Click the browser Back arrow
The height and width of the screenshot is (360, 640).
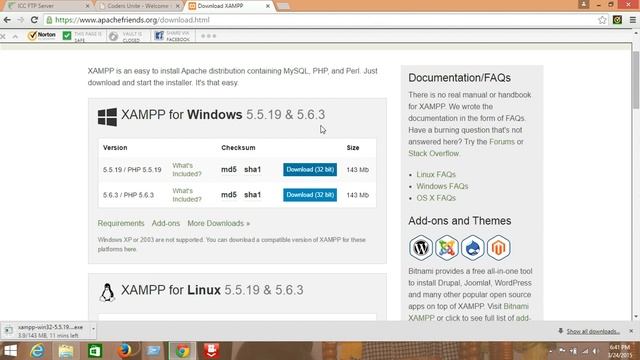point(7,20)
